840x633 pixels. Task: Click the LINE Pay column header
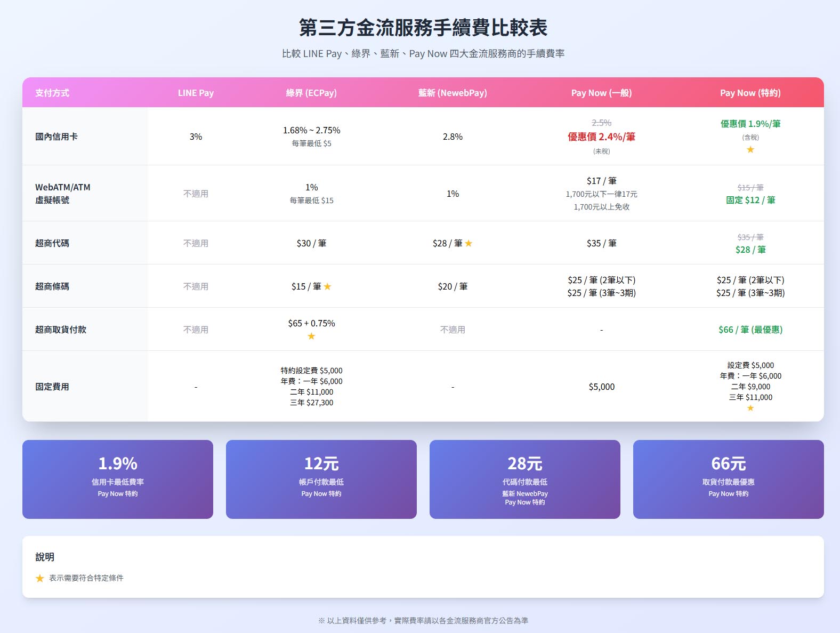tap(196, 93)
